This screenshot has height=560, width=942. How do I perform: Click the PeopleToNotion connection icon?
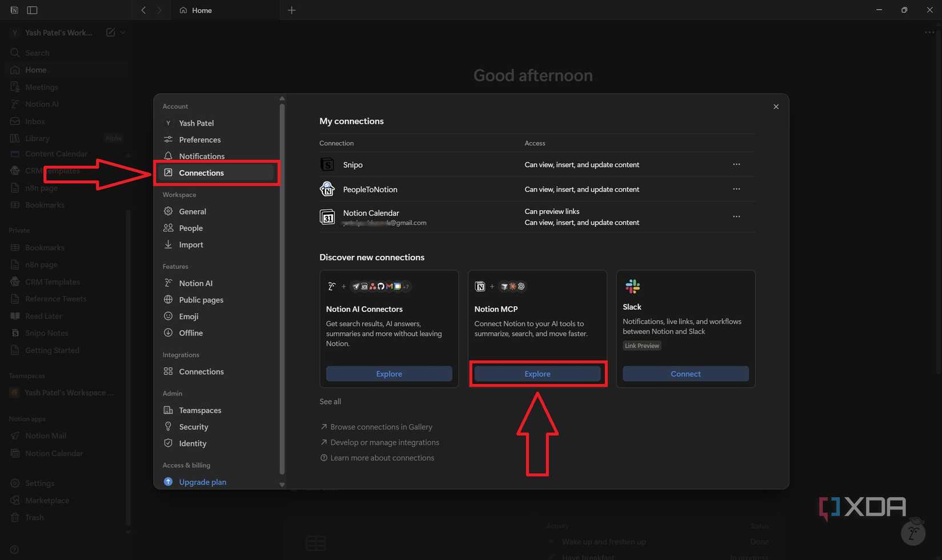pyautogui.click(x=327, y=189)
